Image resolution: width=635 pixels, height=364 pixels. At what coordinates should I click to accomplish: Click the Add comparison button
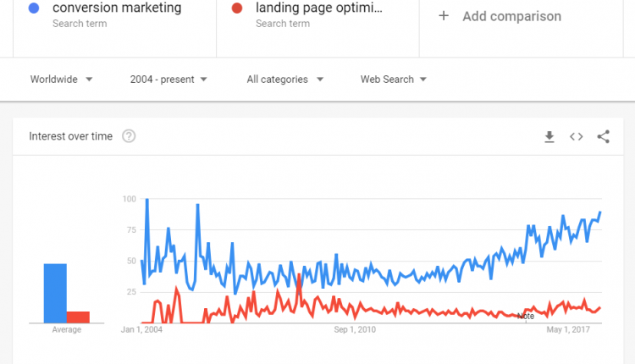(511, 16)
